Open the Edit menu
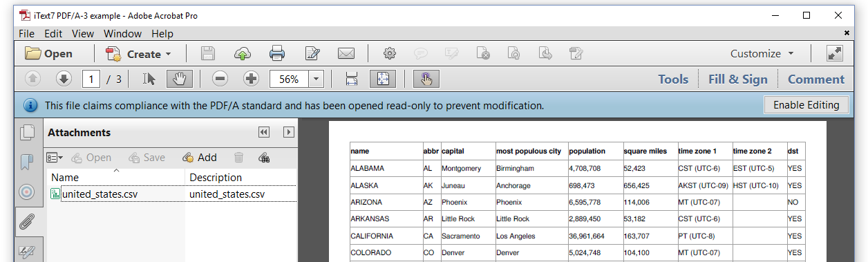Screen dimensions: 868x262 (x=53, y=33)
